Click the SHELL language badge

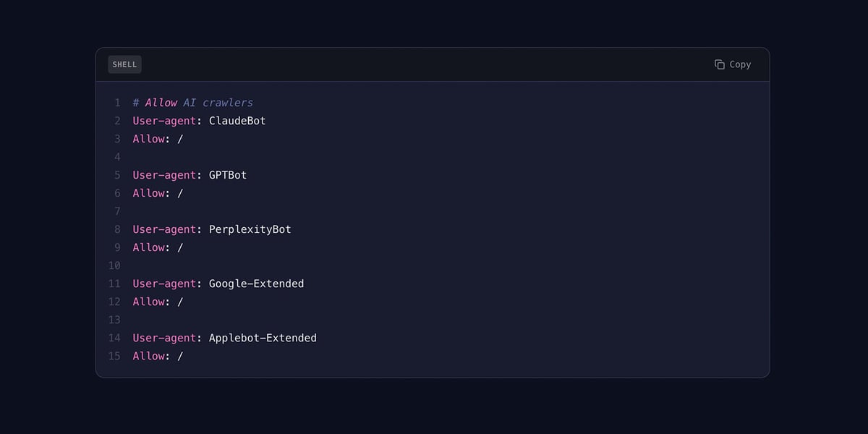(x=124, y=64)
